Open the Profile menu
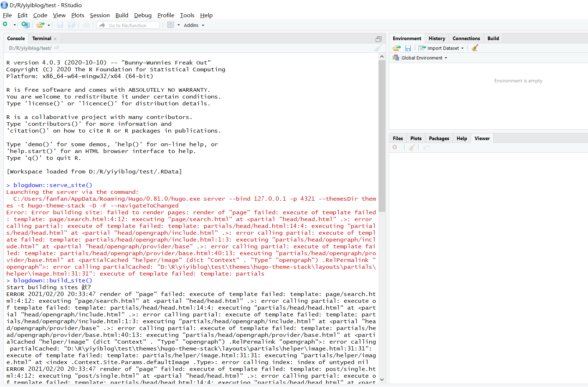 click(x=166, y=15)
